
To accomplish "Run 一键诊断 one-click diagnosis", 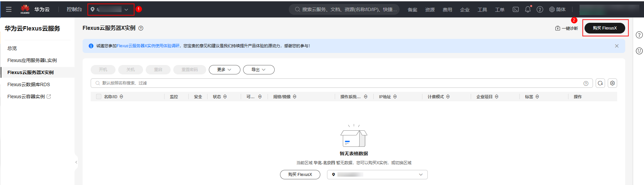I will click(566, 28).
